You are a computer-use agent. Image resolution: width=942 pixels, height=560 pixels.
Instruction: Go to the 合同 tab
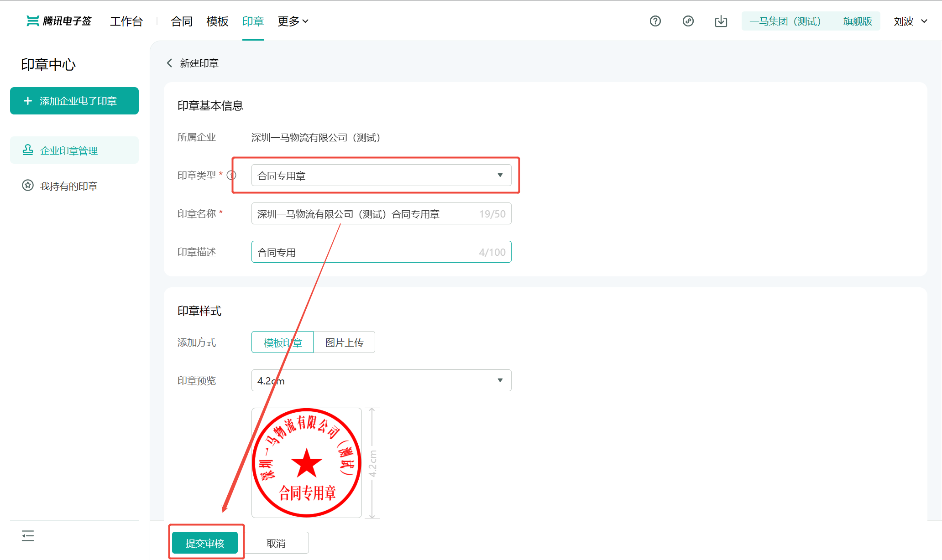pyautogui.click(x=181, y=21)
